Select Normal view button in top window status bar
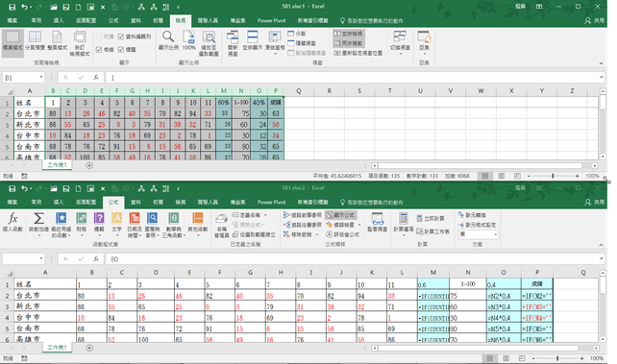Viewport: 617px width, 364px height. (485, 176)
